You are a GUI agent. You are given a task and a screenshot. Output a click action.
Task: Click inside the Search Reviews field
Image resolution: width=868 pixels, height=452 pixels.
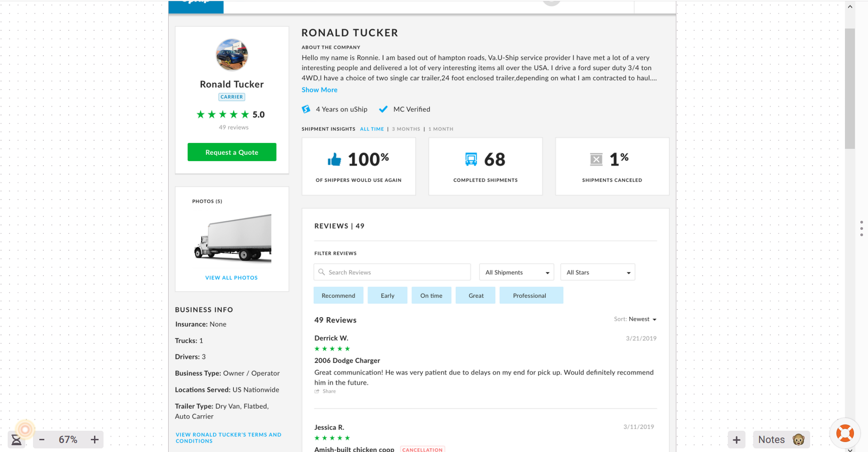tap(392, 272)
